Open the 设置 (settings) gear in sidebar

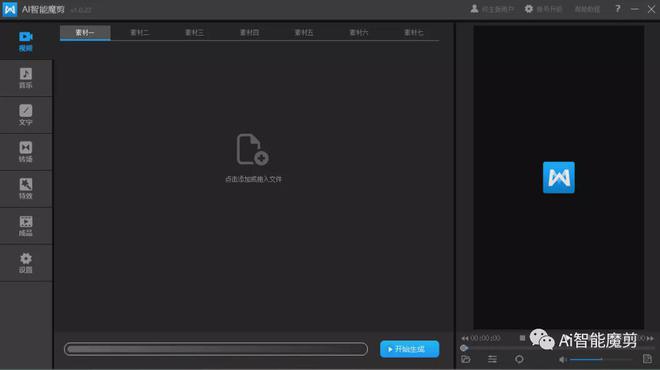coord(26,263)
